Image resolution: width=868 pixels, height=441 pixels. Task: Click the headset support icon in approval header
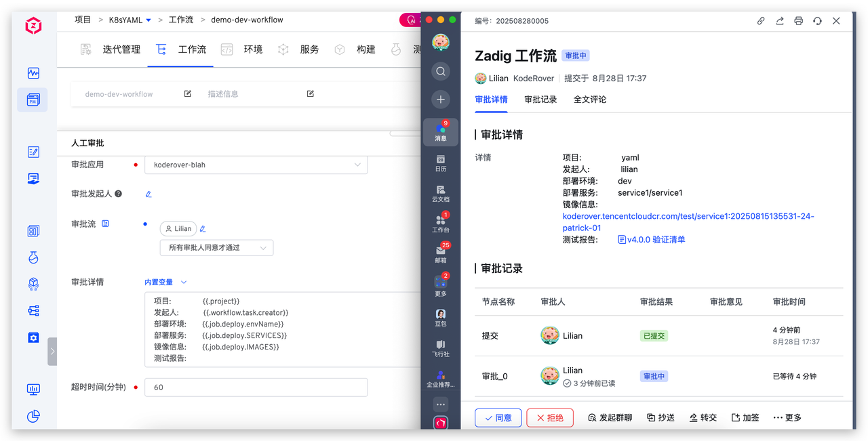[x=818, y=21]
